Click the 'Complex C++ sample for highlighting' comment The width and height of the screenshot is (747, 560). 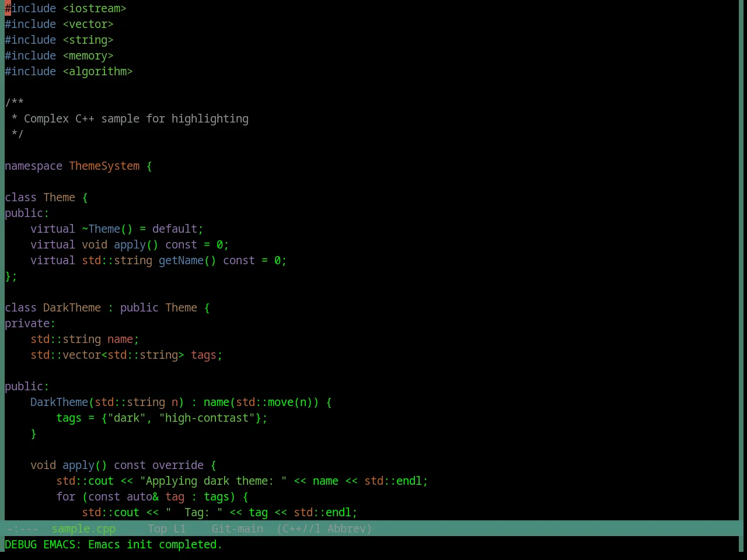click(136, 118)
